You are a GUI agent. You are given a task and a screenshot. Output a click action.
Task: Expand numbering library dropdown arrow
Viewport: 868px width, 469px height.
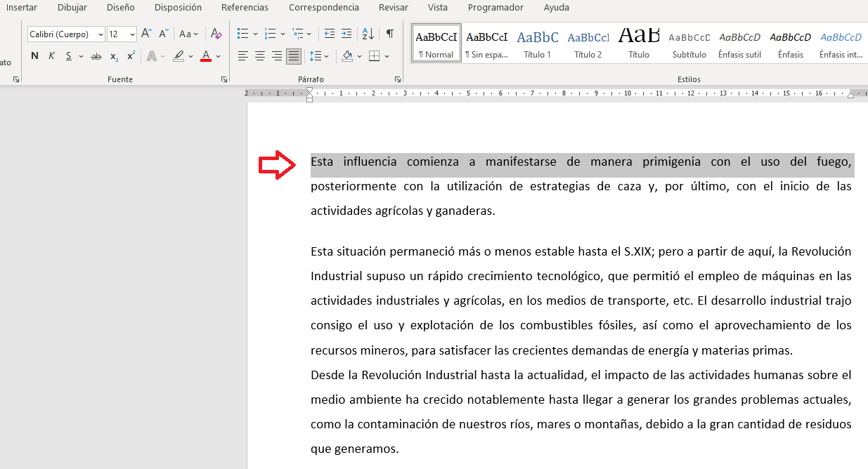tap(283, 34)
